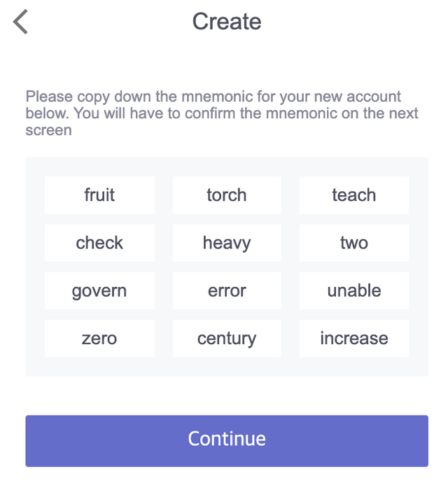The image size is (448, 480).
Task: Click the 'check' mnemonic word
Action: pos(99,243)
